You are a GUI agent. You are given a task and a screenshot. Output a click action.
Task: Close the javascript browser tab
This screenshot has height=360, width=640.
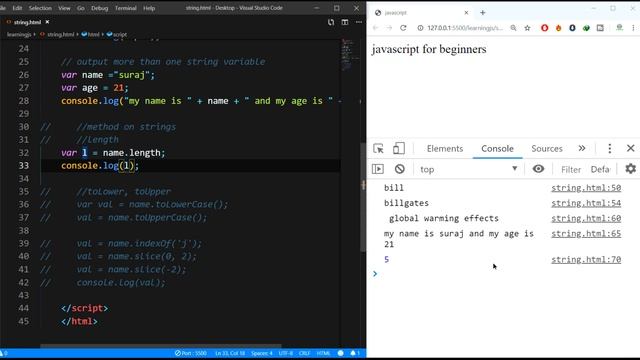(x=466, y=13)
